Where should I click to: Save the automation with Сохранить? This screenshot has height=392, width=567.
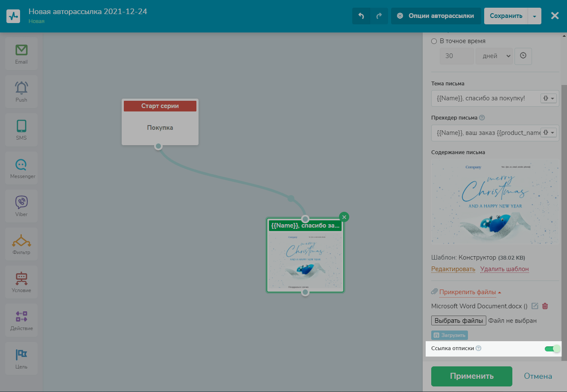[506, 16]
